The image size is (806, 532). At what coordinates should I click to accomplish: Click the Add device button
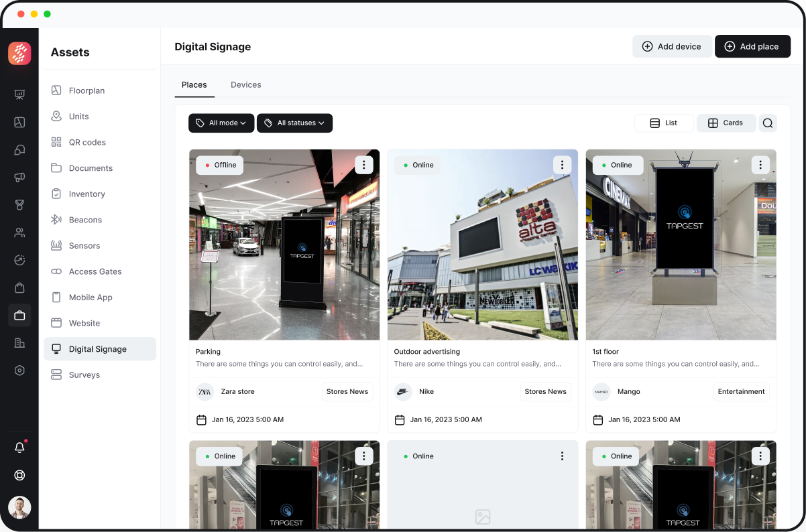[672, 46]
